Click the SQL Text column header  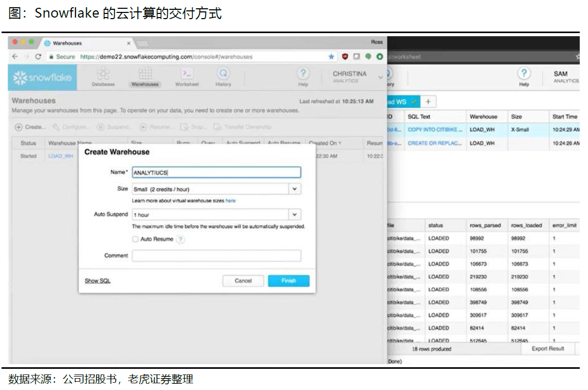point(419,117)
